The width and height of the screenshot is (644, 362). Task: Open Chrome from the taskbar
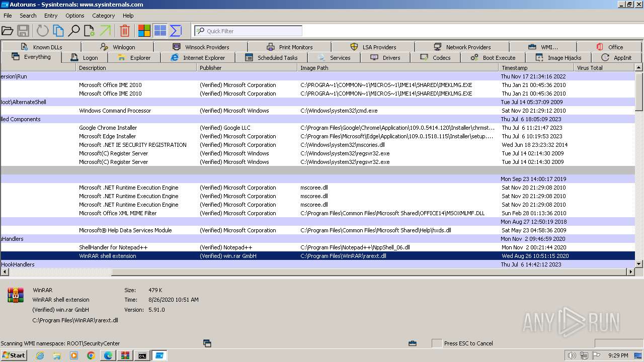(x=91, y=355)
